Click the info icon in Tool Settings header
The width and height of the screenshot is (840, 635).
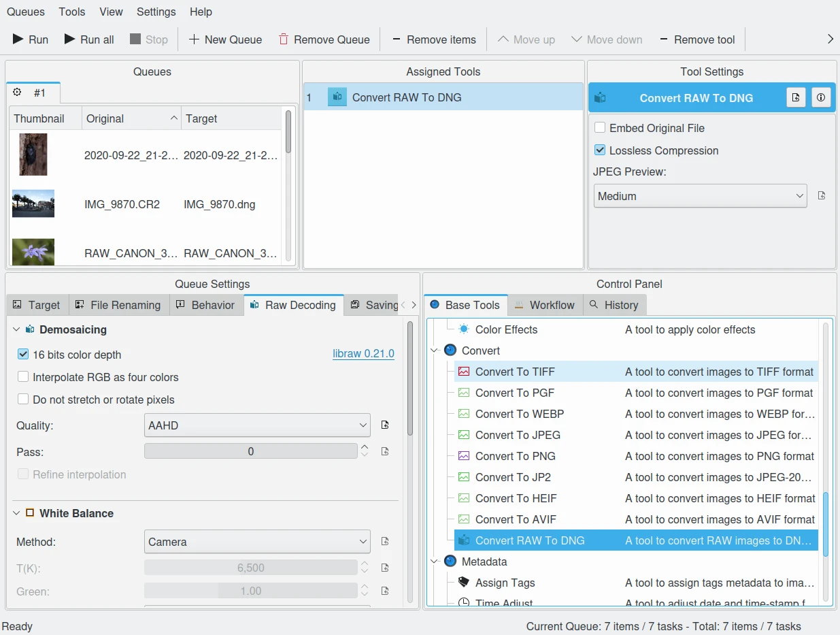[x=821, y=98]
